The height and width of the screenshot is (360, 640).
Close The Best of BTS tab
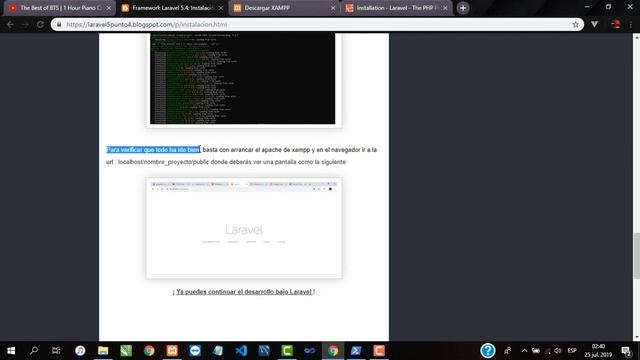click(x=109, y=8)
